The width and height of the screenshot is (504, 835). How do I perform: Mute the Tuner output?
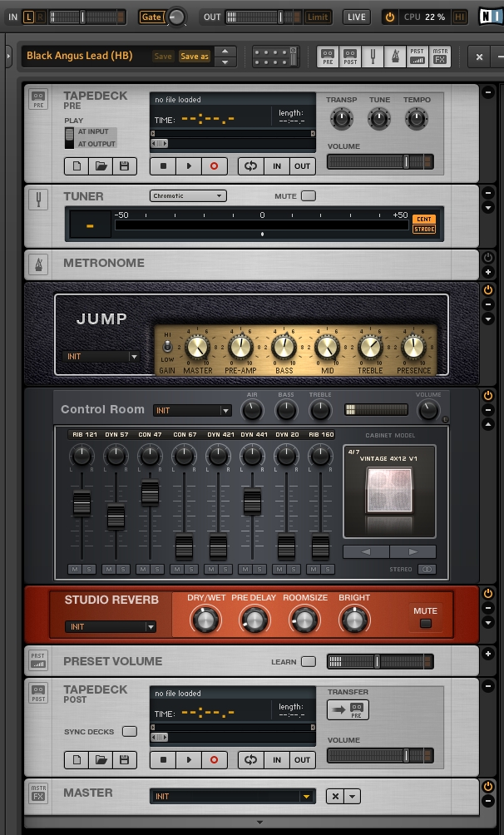[309, 196]
